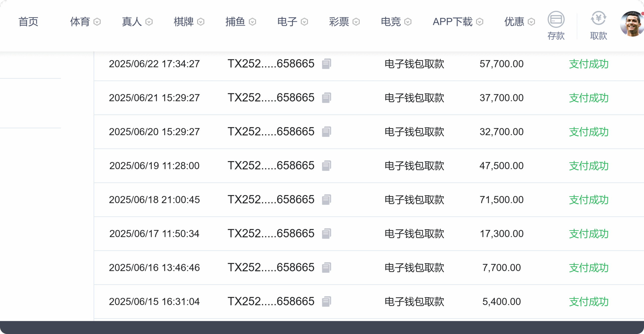This screenshot has width=644, height=334.
Task: Expand the 优惠 dropdown arrow
Action: point(531,22)
